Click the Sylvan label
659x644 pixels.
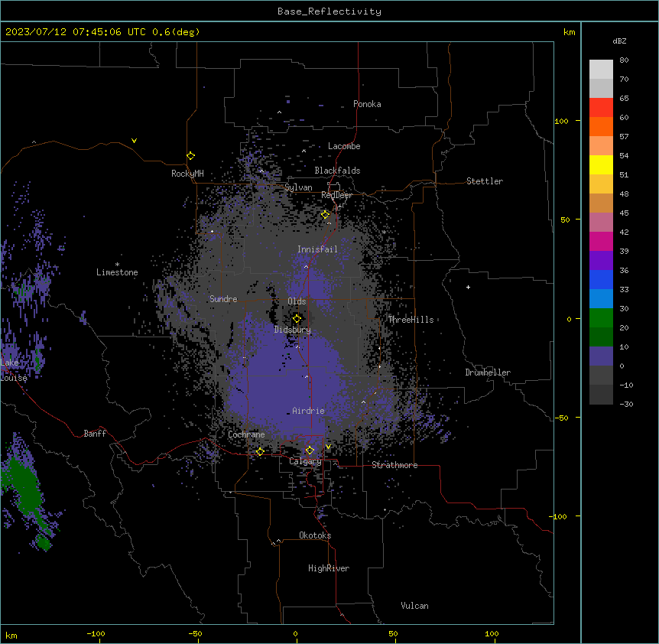298,187
